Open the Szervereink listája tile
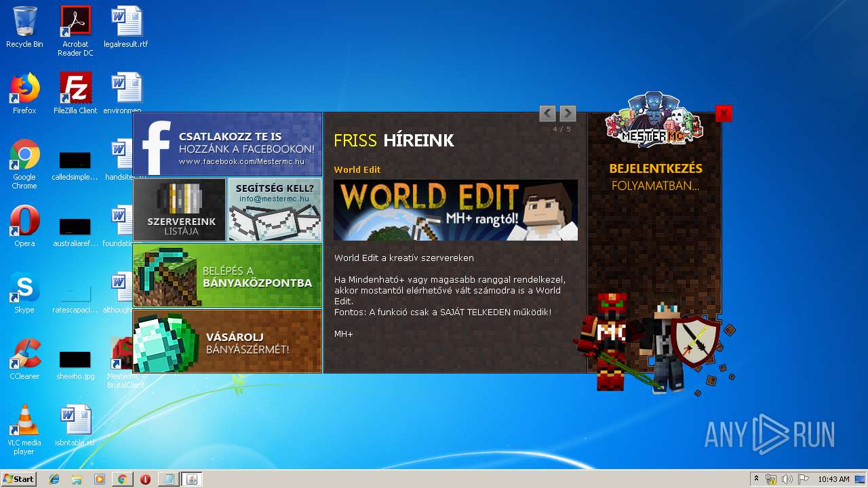Image resolution: width=868 pixels, height=488 pixels. coord(180,209)
